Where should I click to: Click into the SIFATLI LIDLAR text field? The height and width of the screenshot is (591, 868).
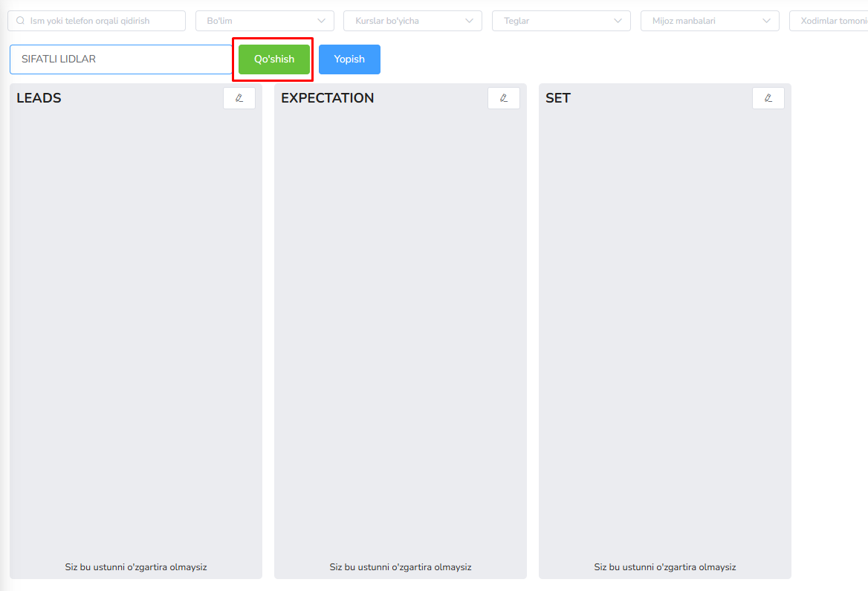tap(120, 59)
